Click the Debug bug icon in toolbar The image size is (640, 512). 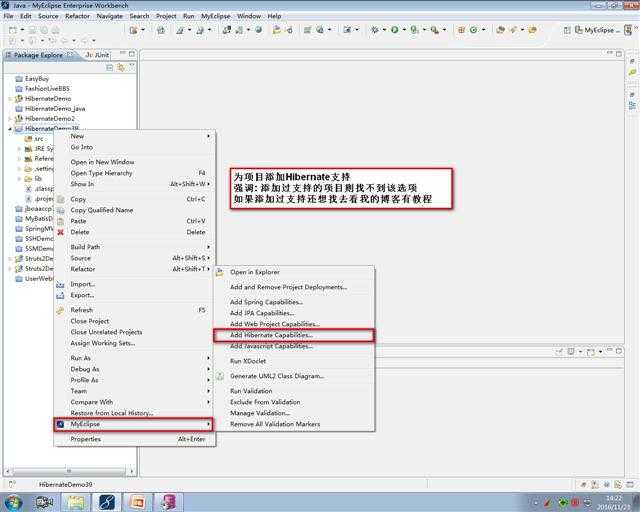click(374, 30)
